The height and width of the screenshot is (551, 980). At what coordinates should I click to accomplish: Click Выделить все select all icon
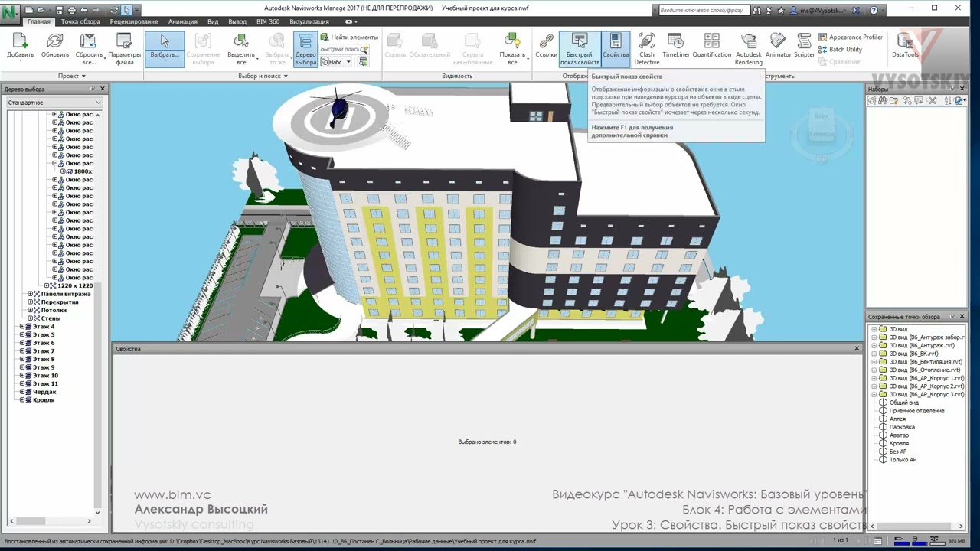(x=241, y=42)
